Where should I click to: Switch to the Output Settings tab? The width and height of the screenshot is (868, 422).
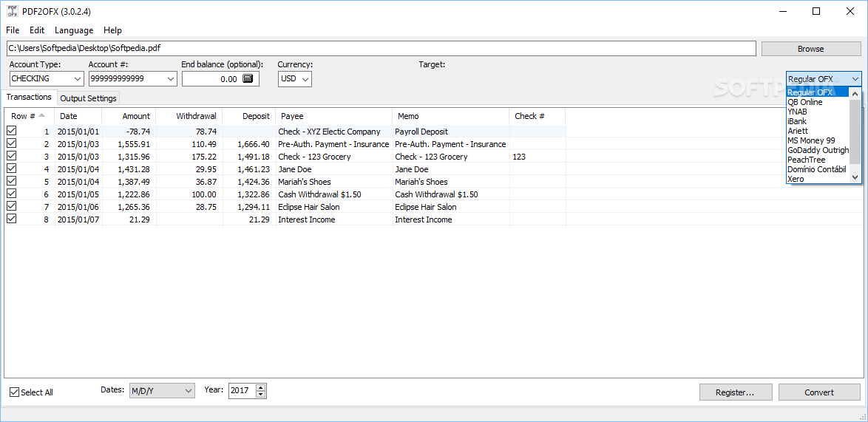pos(88,98)
